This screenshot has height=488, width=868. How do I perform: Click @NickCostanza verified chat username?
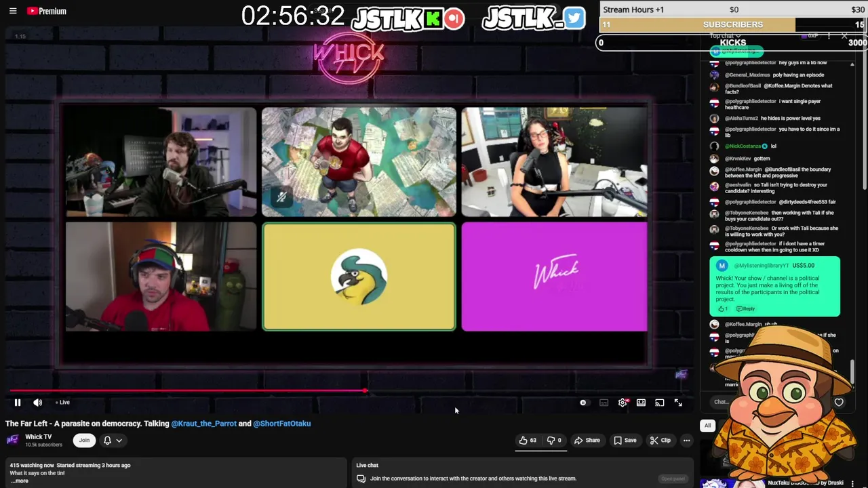743,146
